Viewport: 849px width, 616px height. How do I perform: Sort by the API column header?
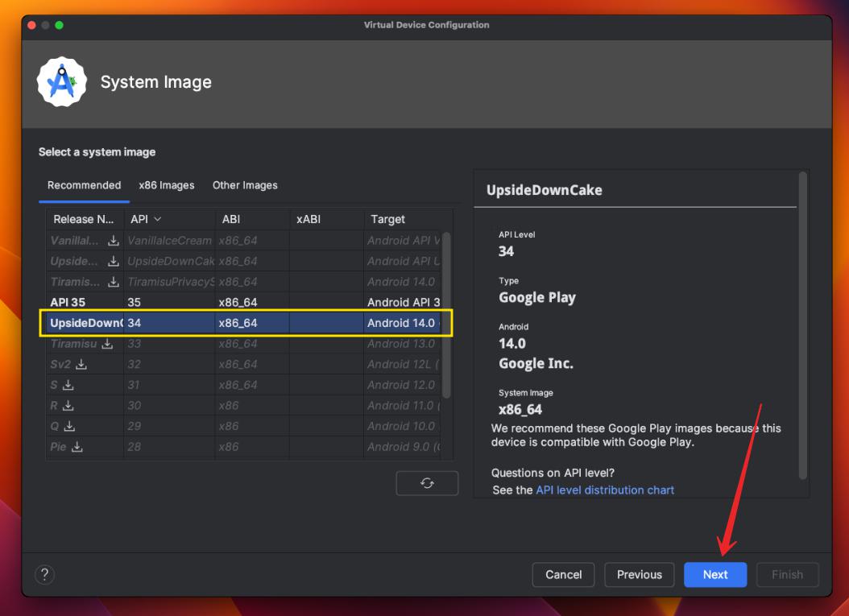169,219
